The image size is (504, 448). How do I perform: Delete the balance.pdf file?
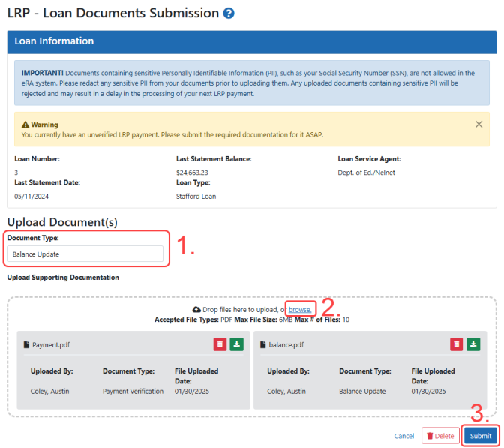[x=457, y=344]
